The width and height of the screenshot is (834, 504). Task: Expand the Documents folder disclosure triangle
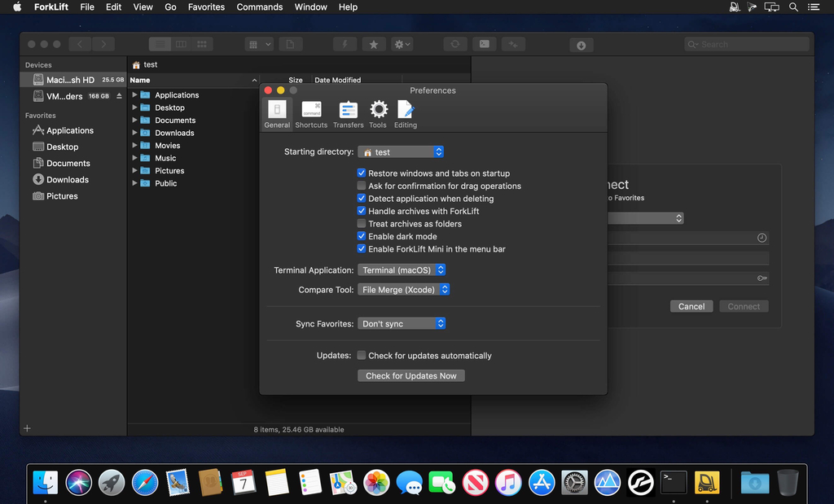[x=135, y=121]
